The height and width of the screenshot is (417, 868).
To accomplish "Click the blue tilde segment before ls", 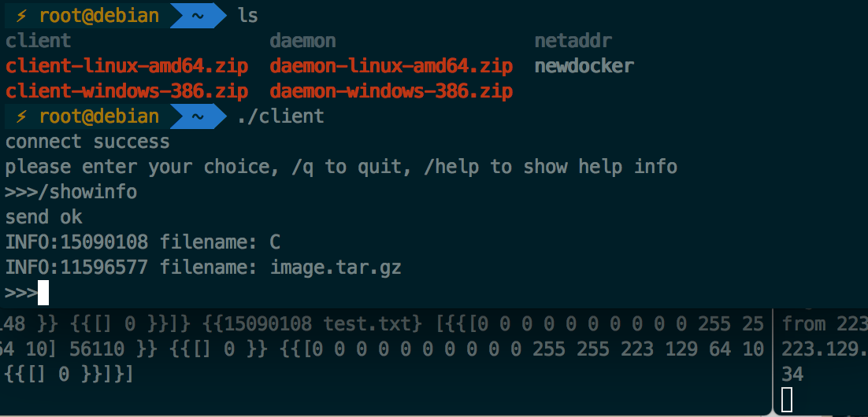I will point(197,14).
